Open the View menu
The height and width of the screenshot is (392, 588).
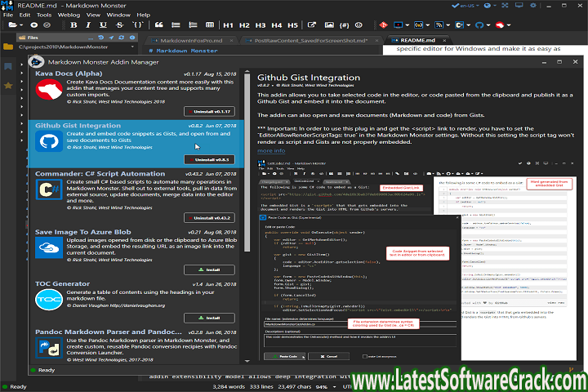coord(93,15)
